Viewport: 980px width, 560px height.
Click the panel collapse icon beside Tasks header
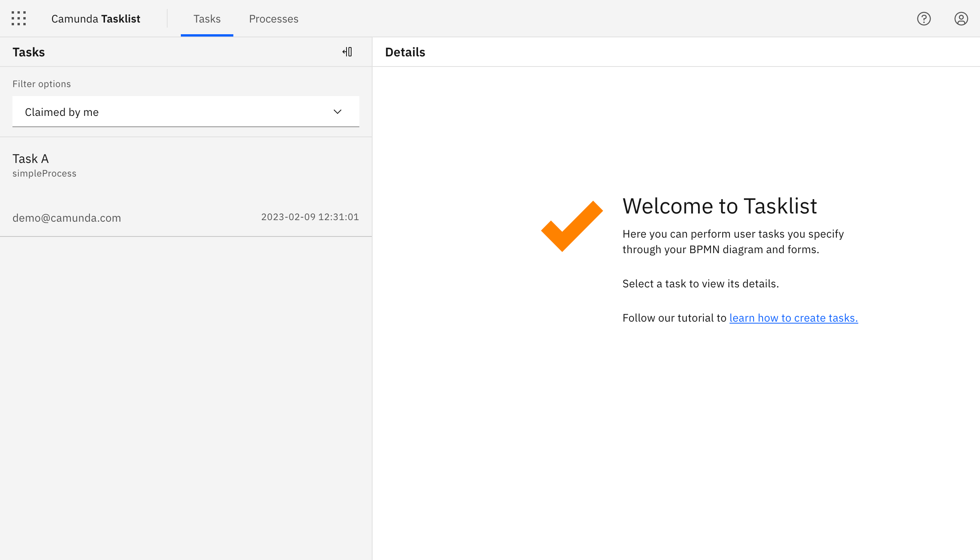347,51
